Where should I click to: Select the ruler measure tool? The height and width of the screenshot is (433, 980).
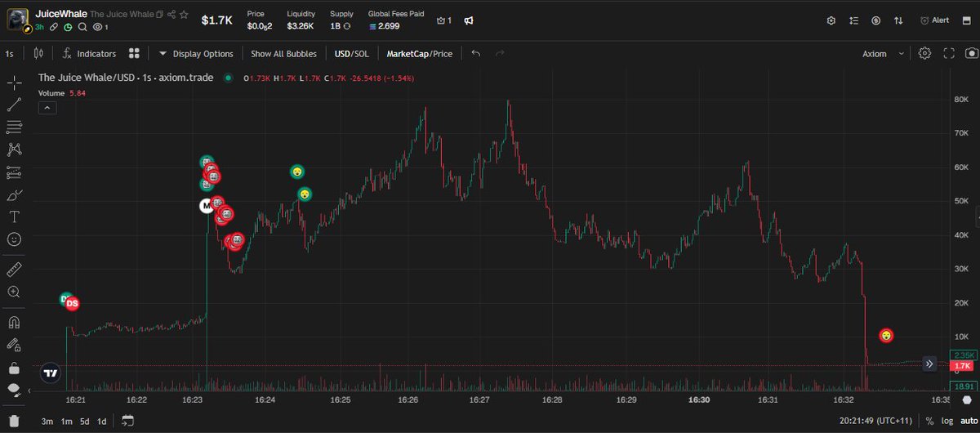click(14, 270)
